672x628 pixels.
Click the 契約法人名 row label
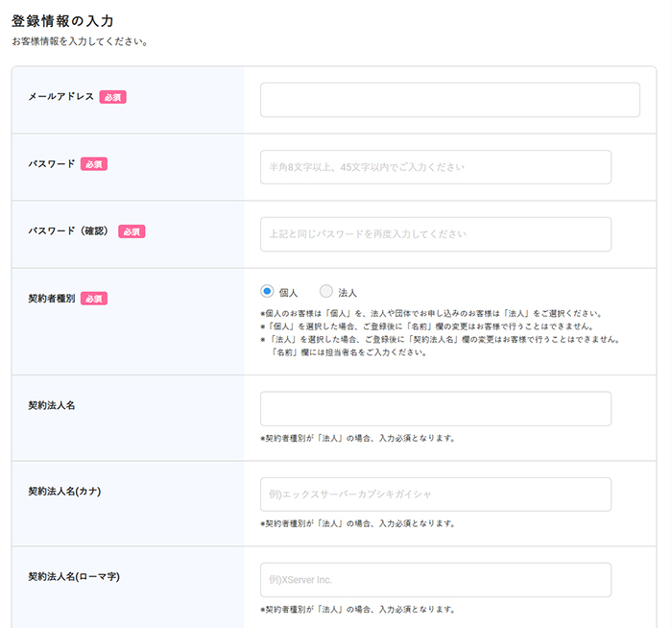(x=52, y=405)
